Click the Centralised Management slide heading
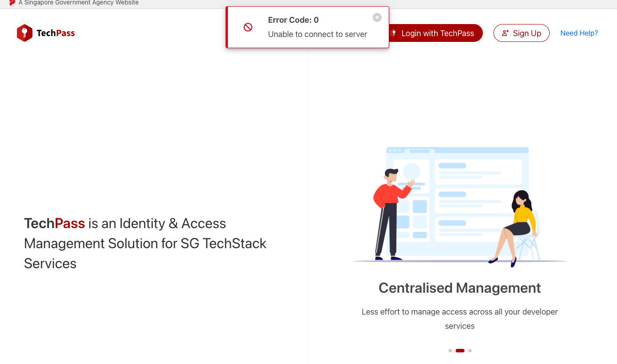The height and width of the screenshot is (364, 617). pyautogui.click(x=460, y=288)
